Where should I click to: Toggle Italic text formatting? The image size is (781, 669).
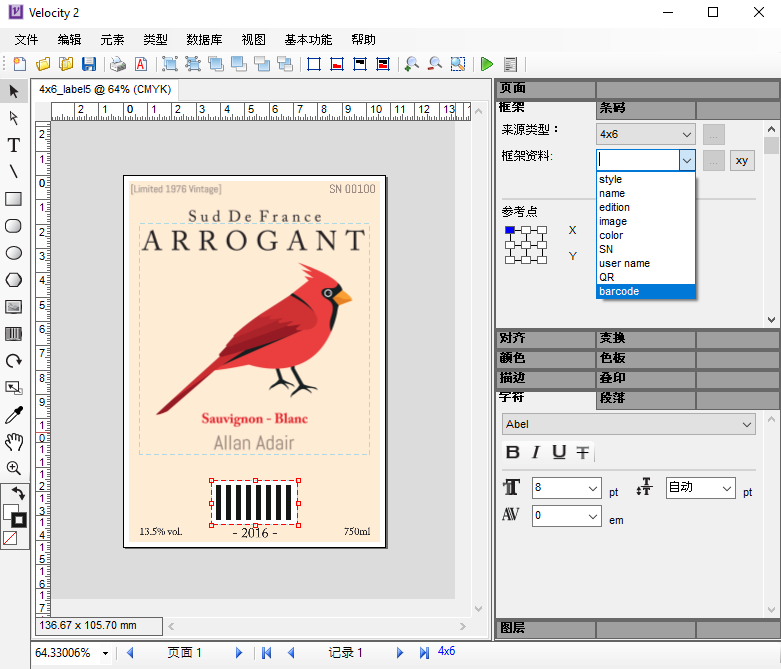click(536, 452)
